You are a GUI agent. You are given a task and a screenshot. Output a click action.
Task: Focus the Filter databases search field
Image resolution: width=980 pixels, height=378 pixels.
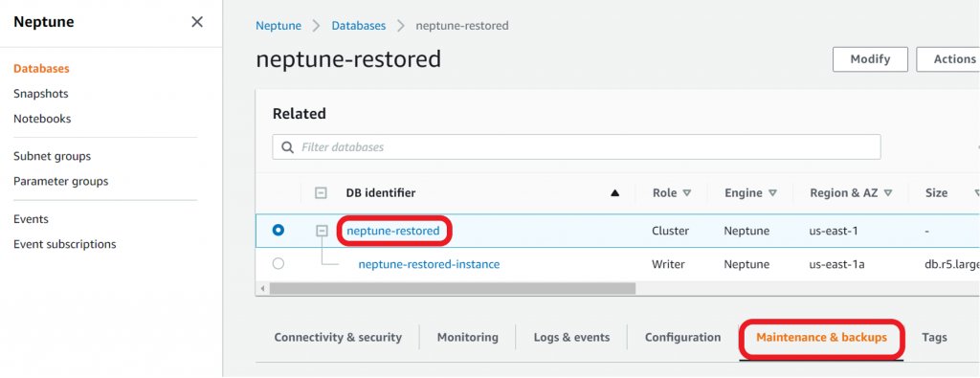click(x=576, y=147)
